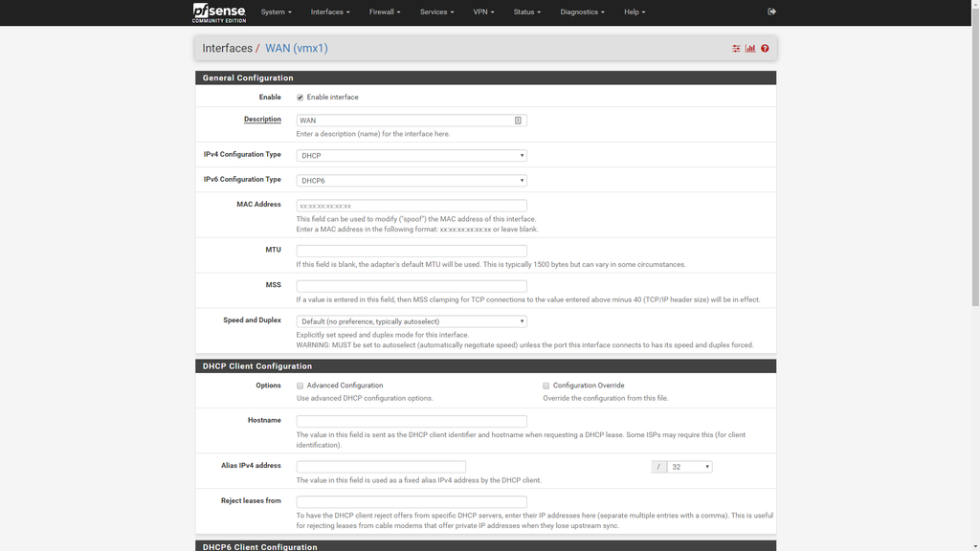Click into the Hostname input field
980x551 pixels.
pyautogui.click(x=411, y=420)
